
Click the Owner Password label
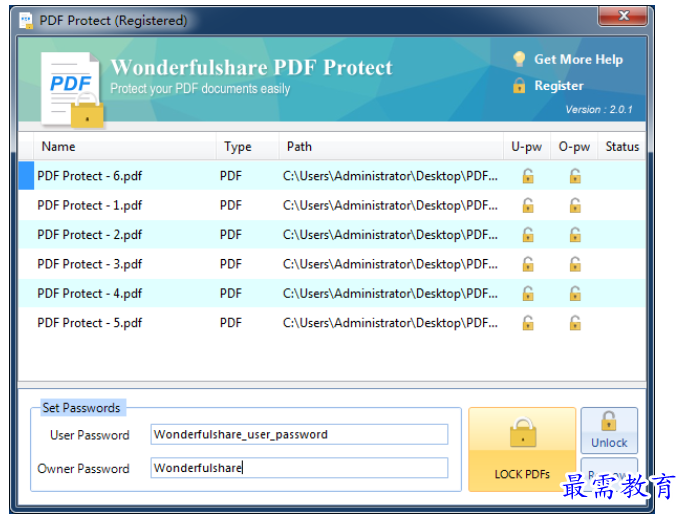point(83,469)
